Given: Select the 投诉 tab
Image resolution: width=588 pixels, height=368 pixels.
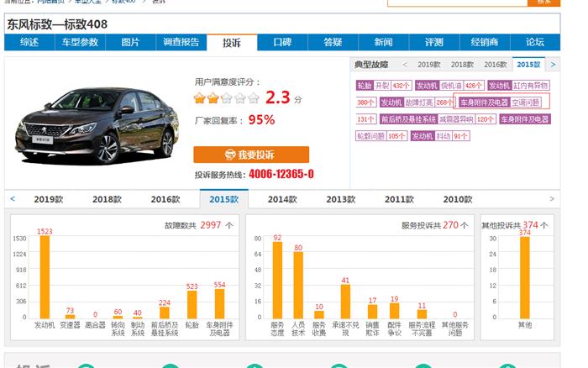Looking at the screenshot, I should coord(232,42).
